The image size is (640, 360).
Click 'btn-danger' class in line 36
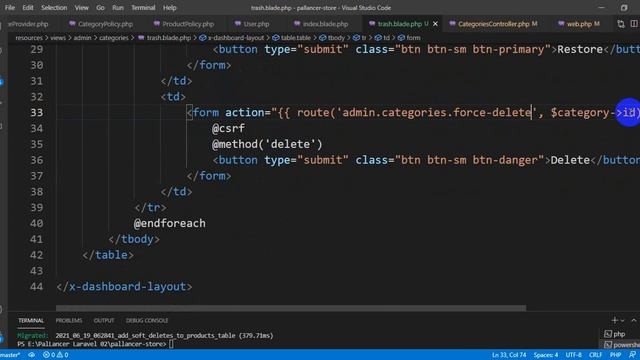505,160
